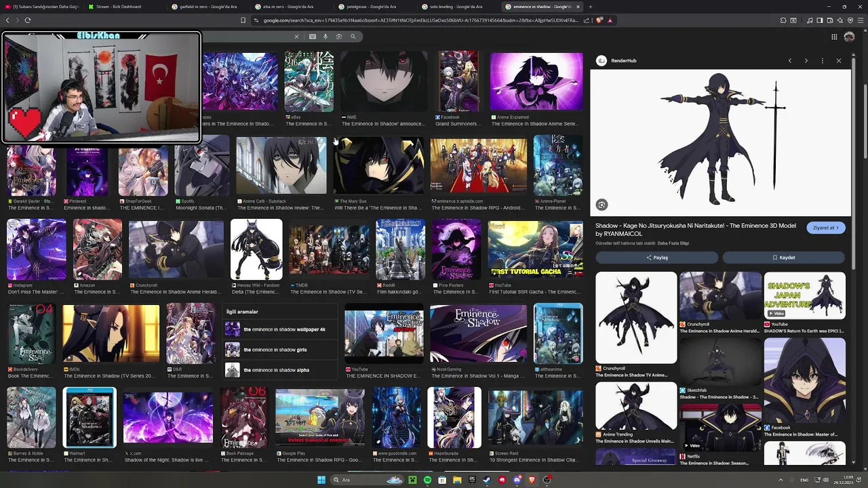
Task: Open Spotify from the taskbar
Action: click(x=427, y=480)
